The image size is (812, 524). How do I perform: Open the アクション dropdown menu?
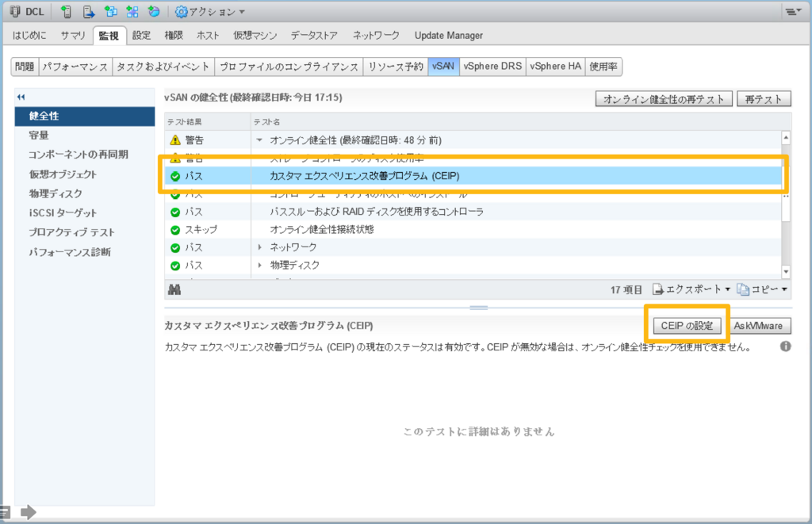pos(209,11)
